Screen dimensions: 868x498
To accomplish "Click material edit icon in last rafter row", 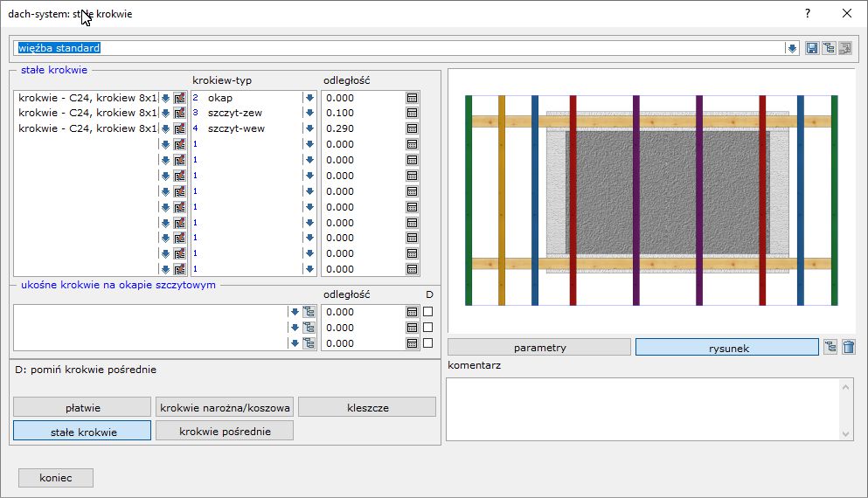I will click(179, 269).
